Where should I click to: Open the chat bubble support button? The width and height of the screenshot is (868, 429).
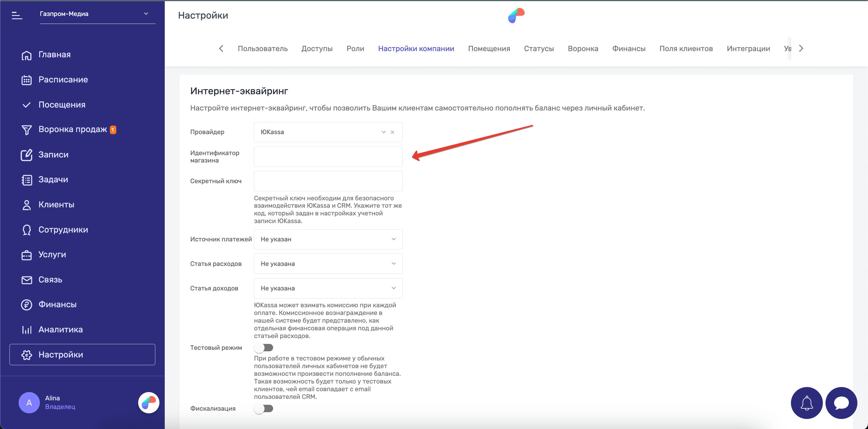click(x=841, y=403)
